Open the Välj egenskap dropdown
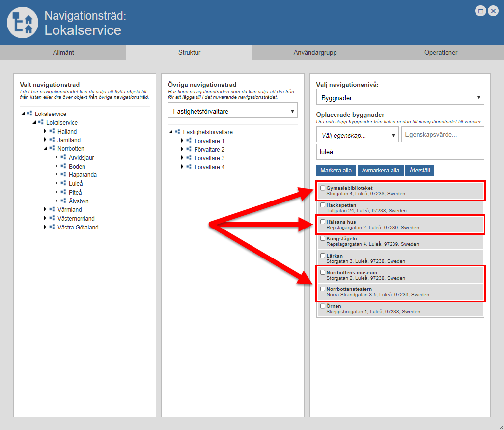Image resolution: width=504 pixels, height=430 pixels. 357,134
